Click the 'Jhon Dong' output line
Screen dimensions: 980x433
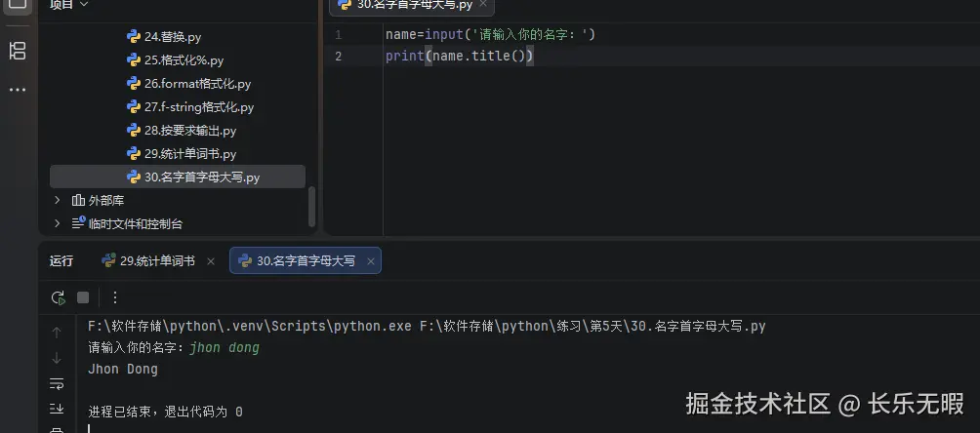[x=123, y=370]
